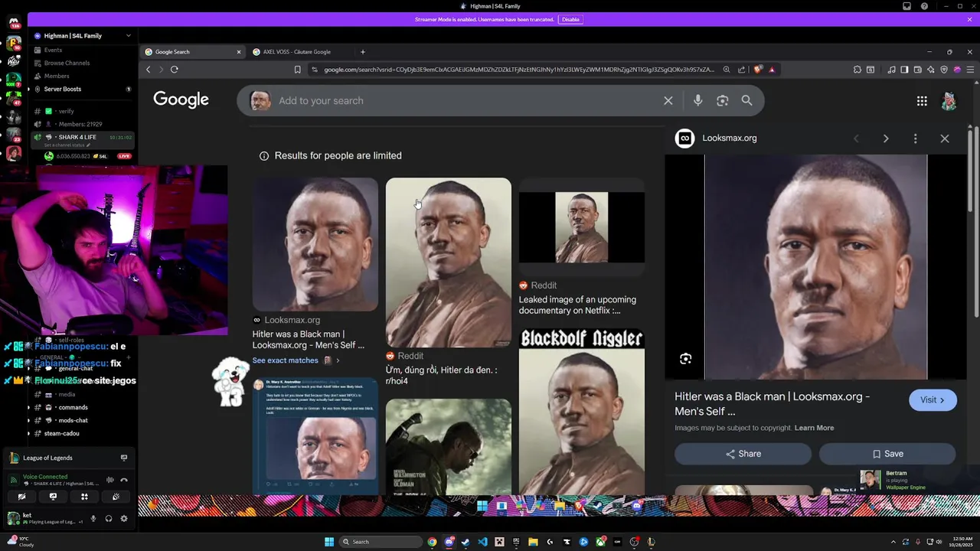Stream League of Legends from Discord

(123, 458)
